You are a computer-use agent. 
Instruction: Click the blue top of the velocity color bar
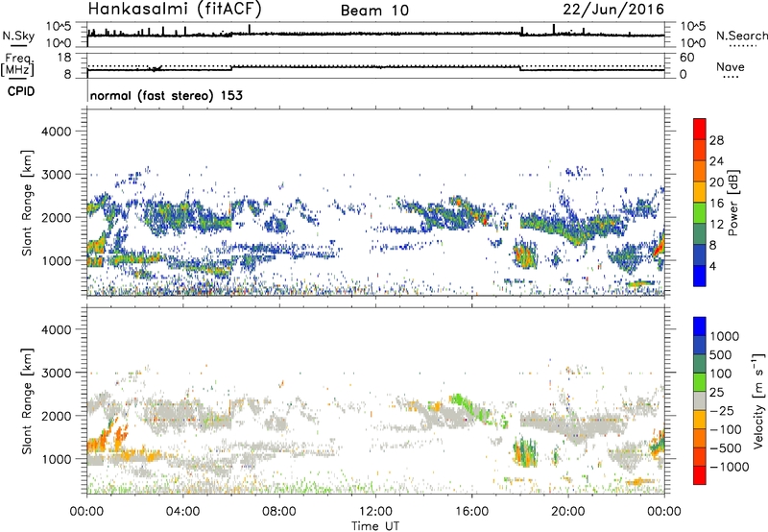pyautogui.click(x=700, y=326)
